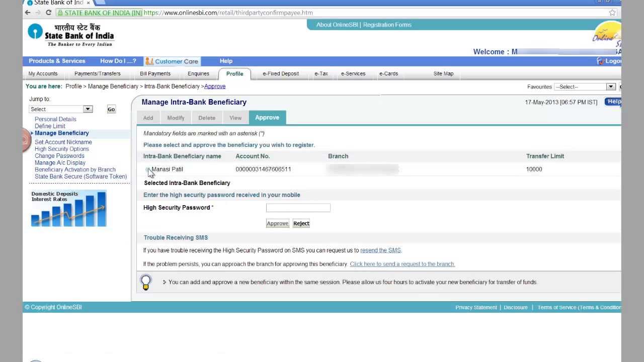The height and width of the screenshot is (362, 644).
Task: Select the Delete beneficiary tab
Action: [x=207, y=118]
